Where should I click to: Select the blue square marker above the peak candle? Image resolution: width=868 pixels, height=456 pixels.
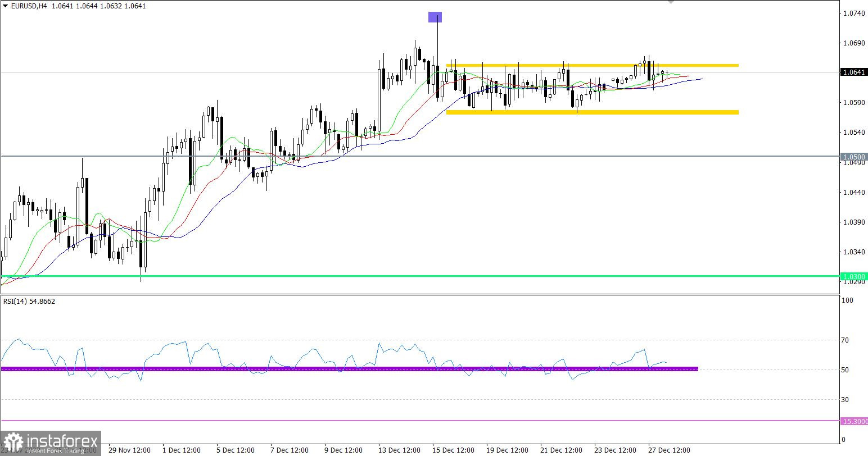pos(435,17)
